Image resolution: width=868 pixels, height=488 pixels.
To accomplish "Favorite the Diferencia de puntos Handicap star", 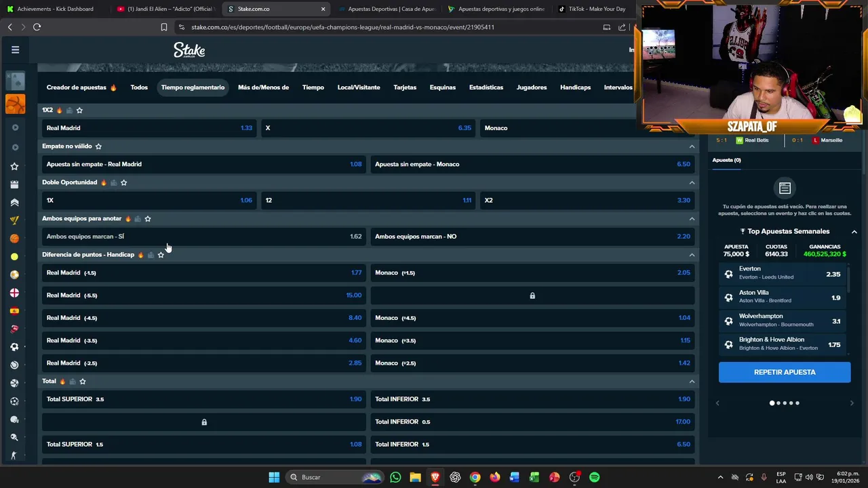I will click(x=161, y=255).
